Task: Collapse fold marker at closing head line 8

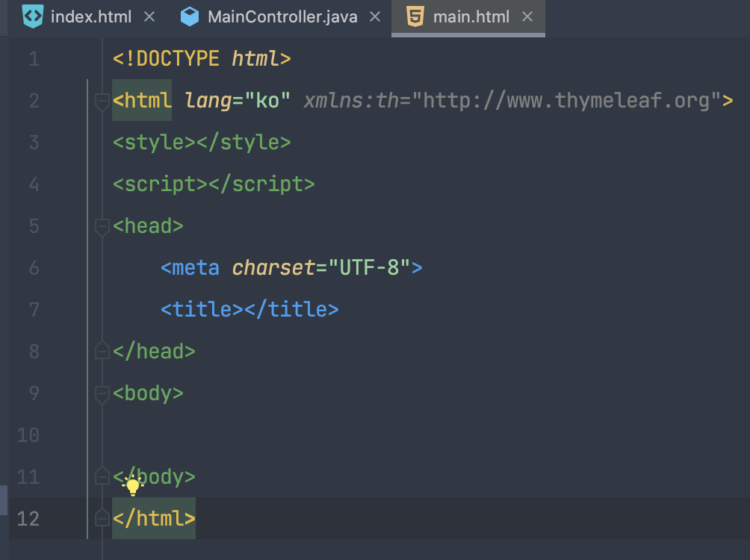Action: pyautogui.click(x=102, y=351)
